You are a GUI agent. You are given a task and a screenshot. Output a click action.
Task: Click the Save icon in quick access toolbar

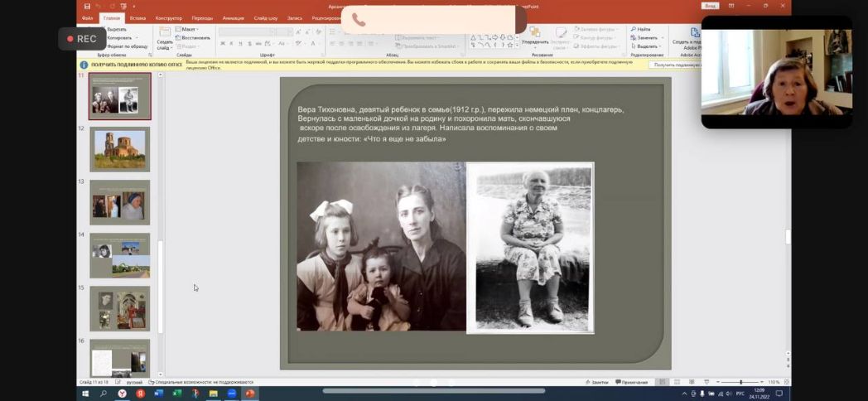(x=86, y=6)
